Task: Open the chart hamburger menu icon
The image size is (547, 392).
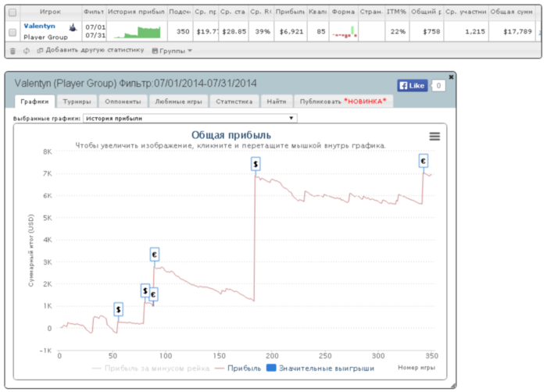Action: [x=434, y=137]
